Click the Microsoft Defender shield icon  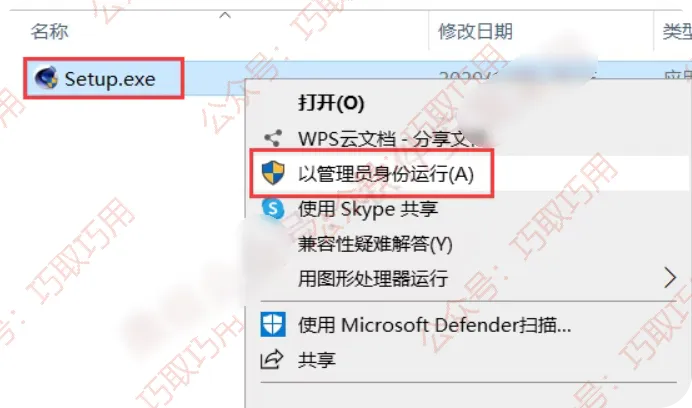(x=273, y=325)
